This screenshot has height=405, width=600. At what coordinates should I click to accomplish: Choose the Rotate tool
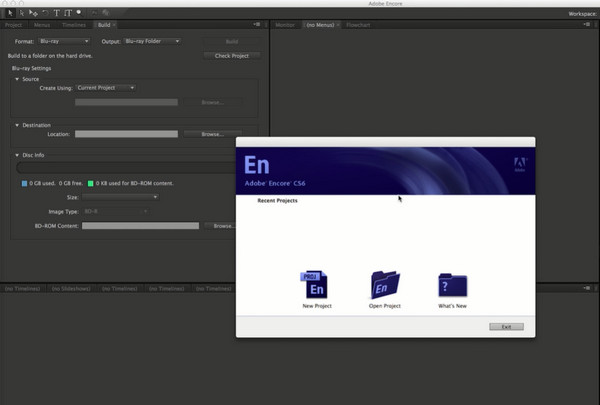click(45, 13)
